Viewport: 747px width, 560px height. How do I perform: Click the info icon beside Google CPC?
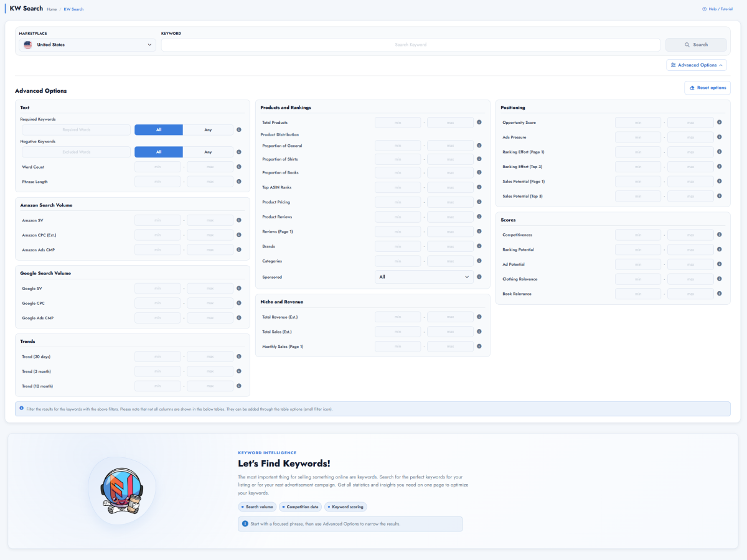tap(239, 303)
